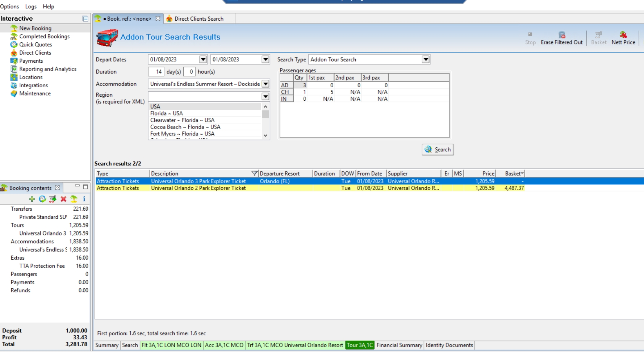This screenshot has width=644, height=352.
Task: Click the Reporting and Analytics icon
Action: [x=14, y=69]
